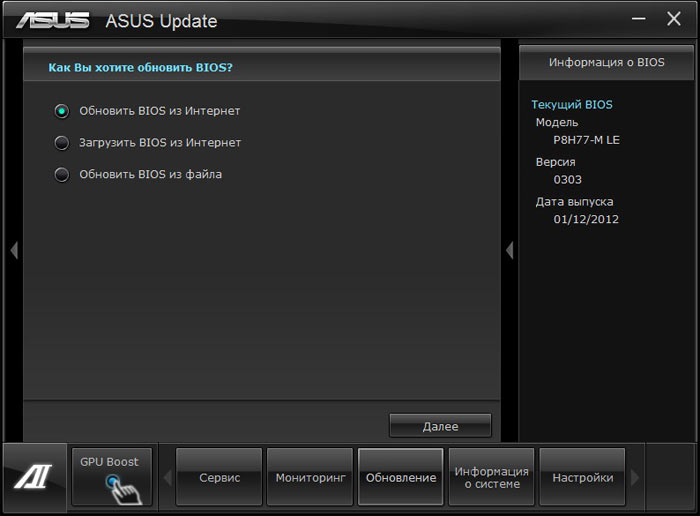Close the ASUS Update window
This screenshot has height=516, width=700.
pyautogui.click(x=674, y=19)
